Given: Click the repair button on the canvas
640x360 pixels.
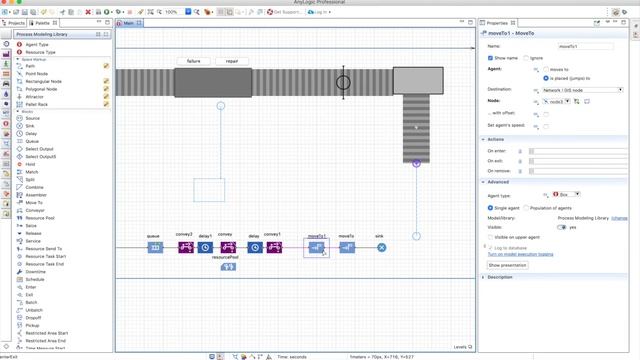Looking at the screenshot, I should [232, 61].
